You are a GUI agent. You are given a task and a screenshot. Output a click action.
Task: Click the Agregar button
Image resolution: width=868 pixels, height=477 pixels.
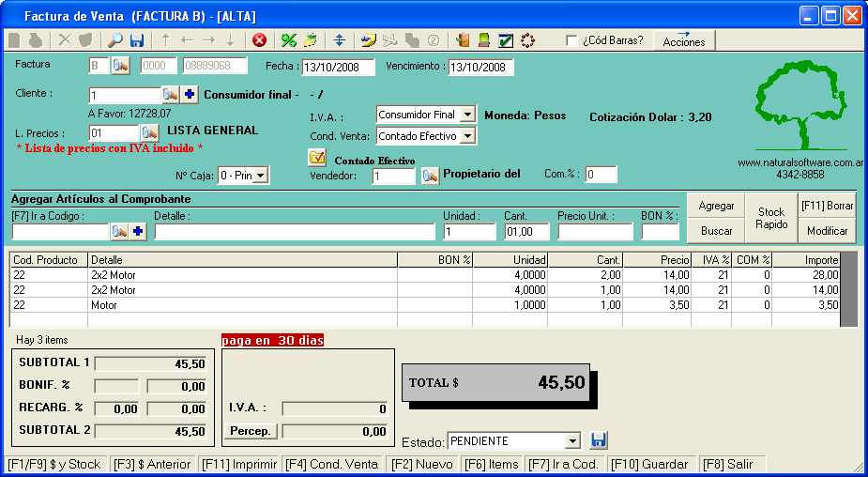click(x=716, y=206)
